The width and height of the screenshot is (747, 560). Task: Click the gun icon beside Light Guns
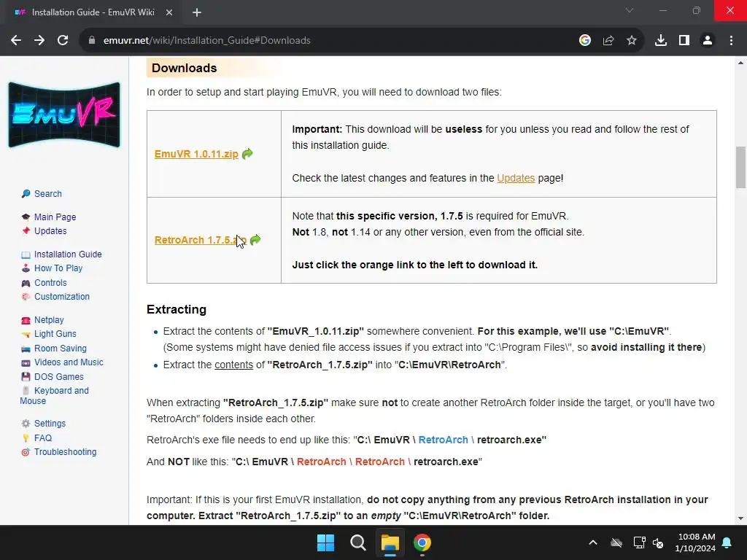click(x=26, y=334)
